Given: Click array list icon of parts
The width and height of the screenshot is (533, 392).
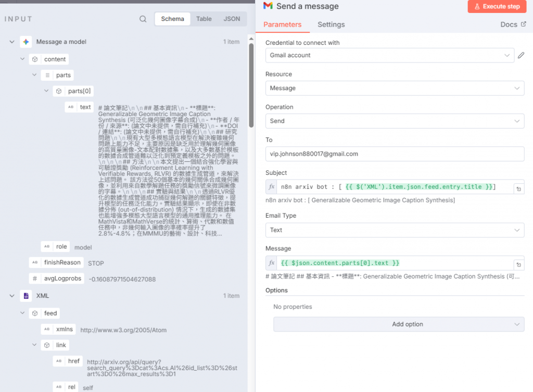Looking at the screenshot, I should pos(47,75).
